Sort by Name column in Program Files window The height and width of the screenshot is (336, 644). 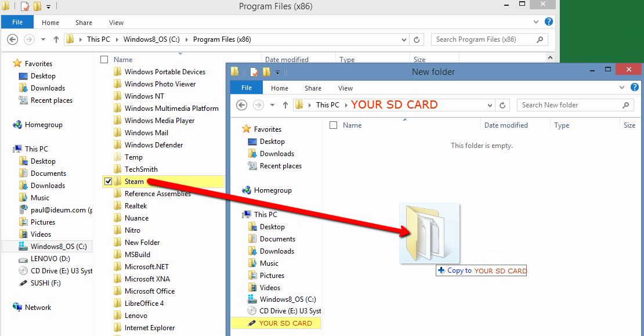(123, 60)
